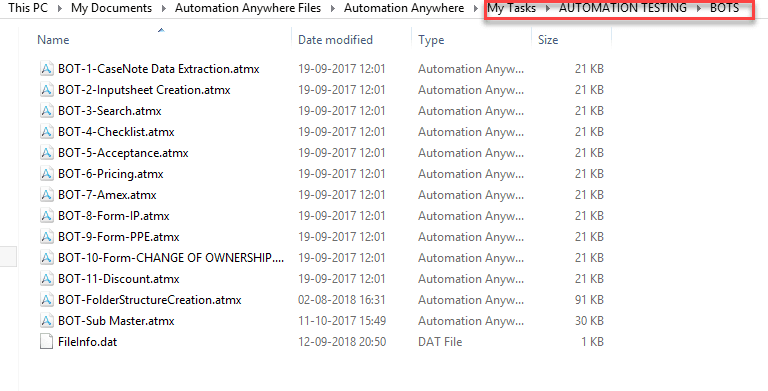The image size is (768, 391).
Task: Click the 30 KB size cell
Action: [x=589, y=321]
